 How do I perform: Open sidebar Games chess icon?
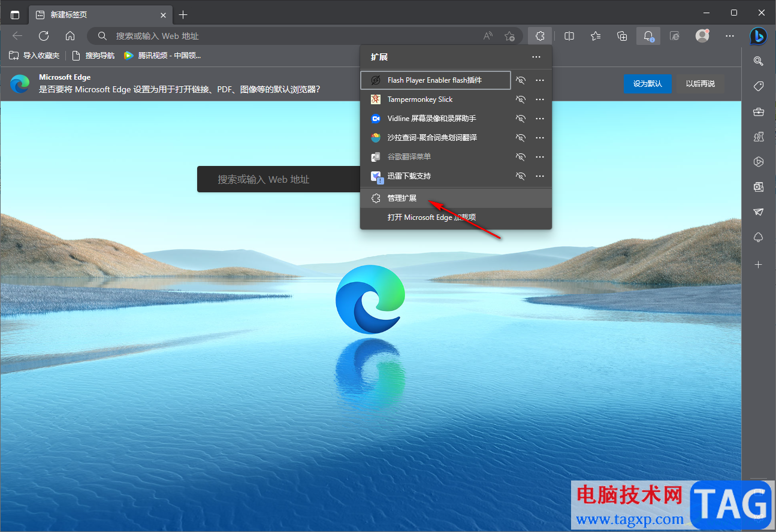pos(759,137)
